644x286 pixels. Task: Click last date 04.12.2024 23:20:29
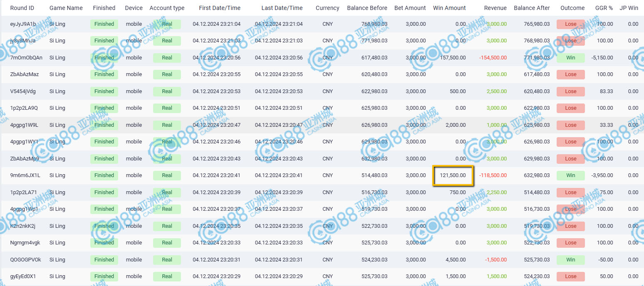pyautogui.click(x=279, y=276)
